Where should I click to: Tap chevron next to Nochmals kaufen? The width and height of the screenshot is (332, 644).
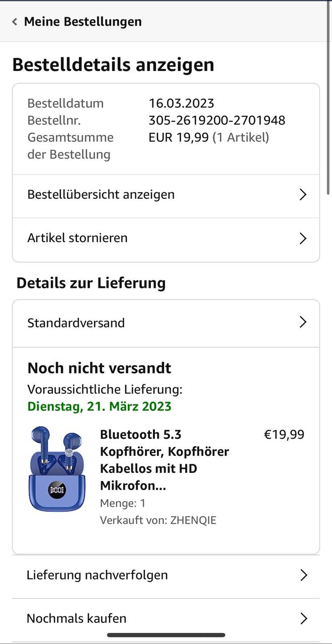click(x=303, y=618)
